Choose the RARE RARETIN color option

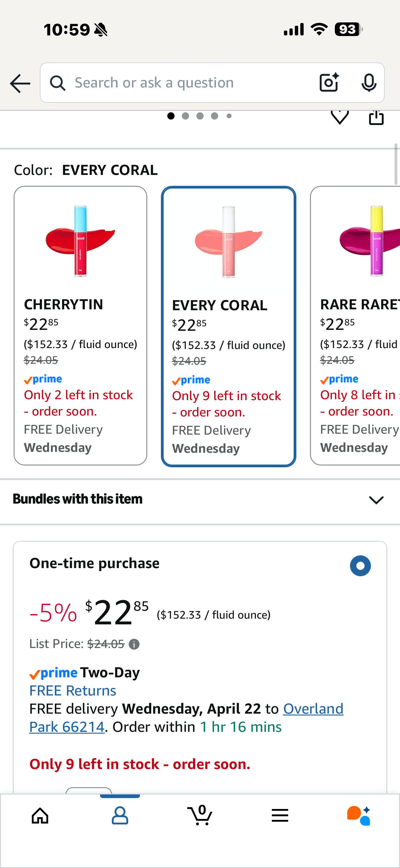click(x=355, y=326)
